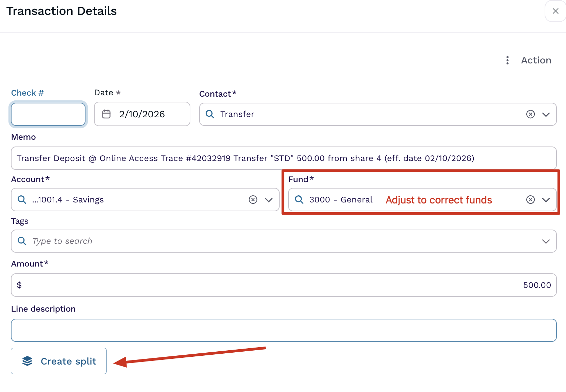Clear the 3000 - General fund selection
Image resolution: width=566 pixels, height=392 pixels.
tap(530, 200)
